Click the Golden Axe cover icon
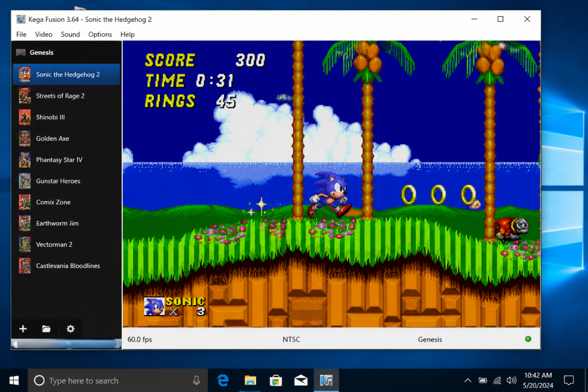Image resolution: width=588 pixels, height=392 pixels. [x=25, y=138]
